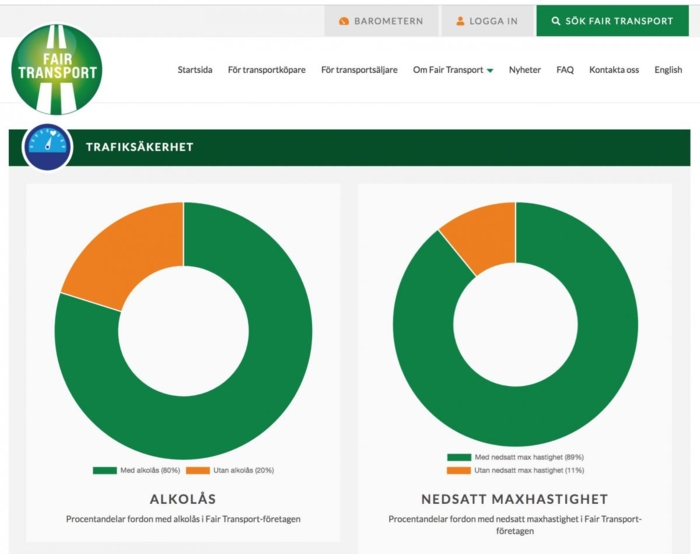Click legend text Utan nedsatt max hastighet (11%)

click(x=529, y=471)
